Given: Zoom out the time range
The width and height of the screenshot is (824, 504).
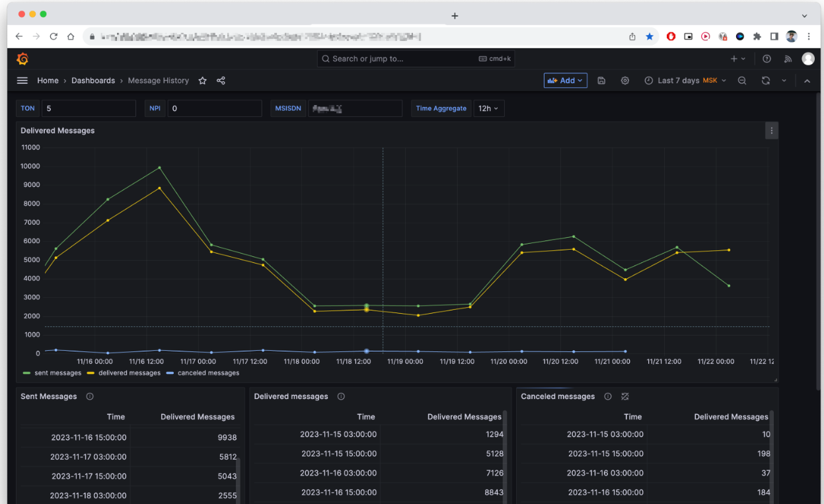Looking at the screenshot, I should coord(742,81).
